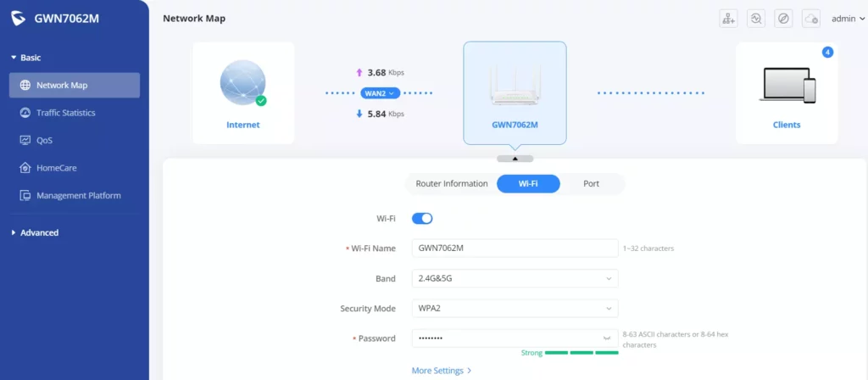Click the GWN7062M title in sidebar header
This screenshot has height=380, width=868.
pyautogui.click(x=67, y=19)
